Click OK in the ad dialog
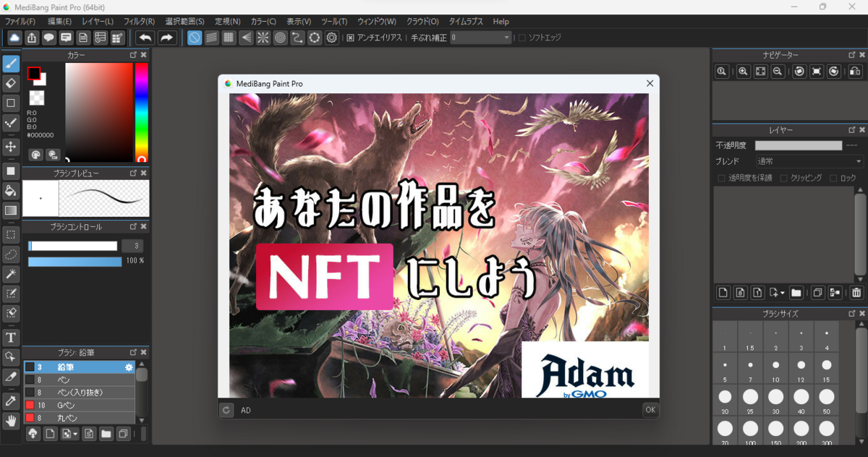This screenshot has width=868, height=457. coord(650,410)
